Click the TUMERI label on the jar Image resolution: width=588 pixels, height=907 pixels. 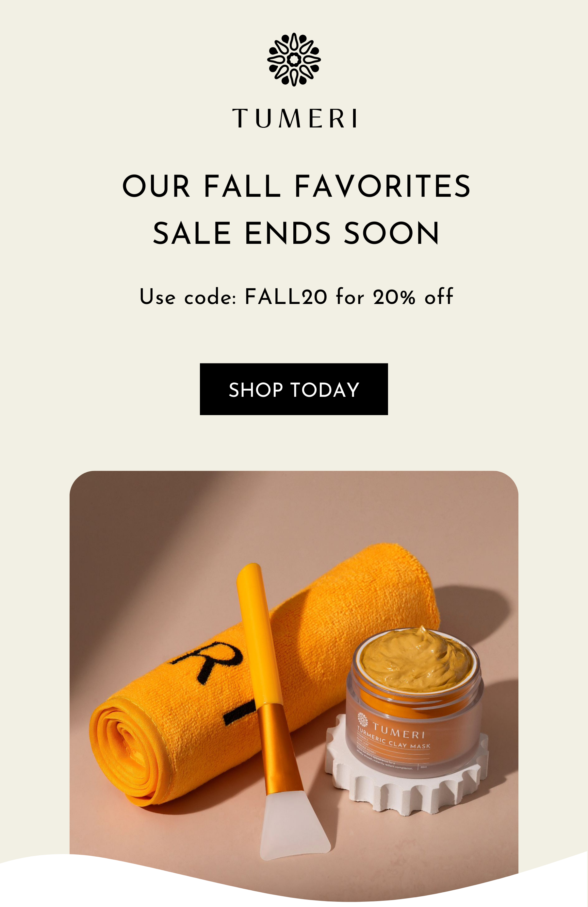(398, 728)
